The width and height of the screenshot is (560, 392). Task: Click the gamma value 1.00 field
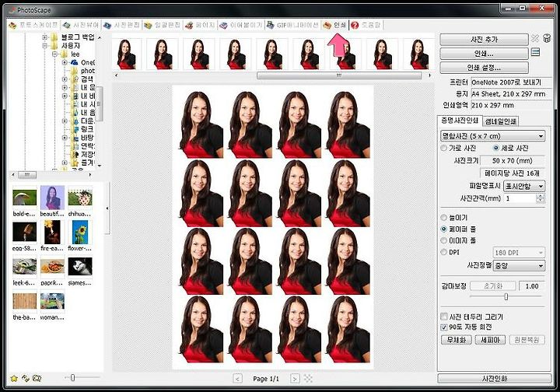pyautogui.click(x=532, y=286)
